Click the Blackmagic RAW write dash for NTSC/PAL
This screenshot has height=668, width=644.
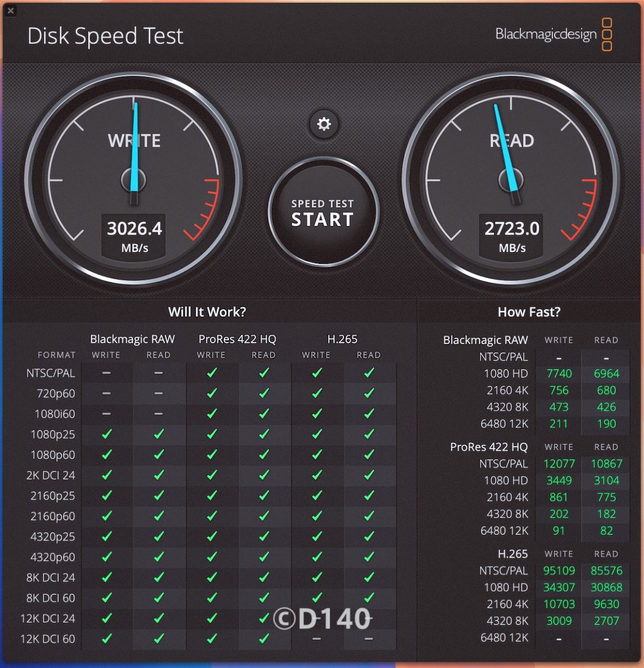coord(106,373)
